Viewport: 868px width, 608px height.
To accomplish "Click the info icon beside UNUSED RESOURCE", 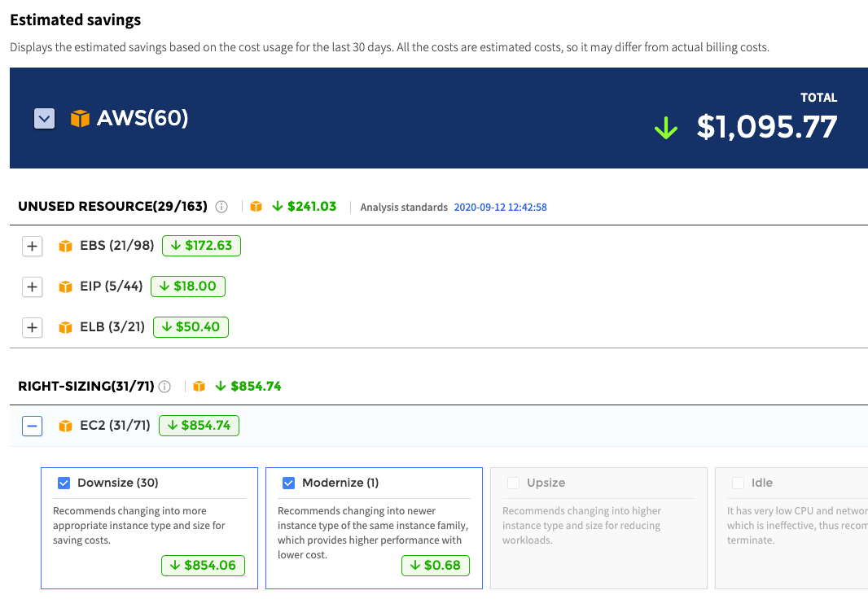I will 221,207.
